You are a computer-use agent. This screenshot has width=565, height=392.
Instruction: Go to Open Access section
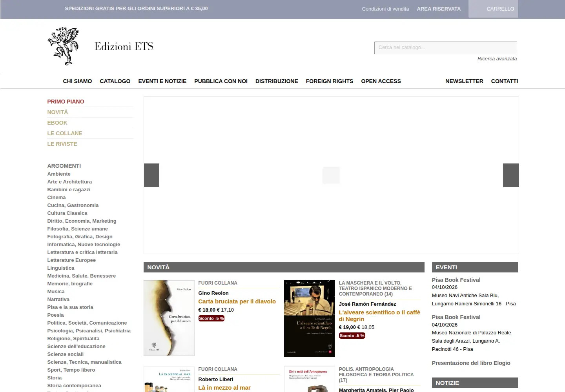(x=381, y=81)
